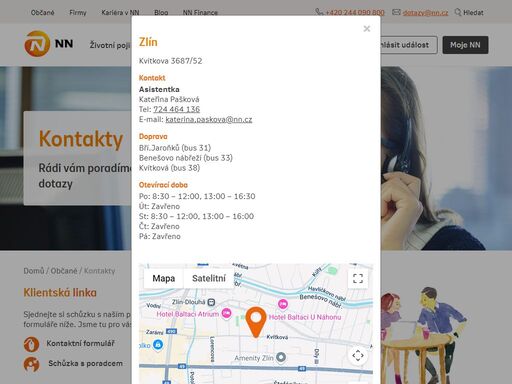Viewport: 512px width, 384px height.
Task: Switch map to Satelitní view
Action: pyautogui.click(x=209, y=278)
